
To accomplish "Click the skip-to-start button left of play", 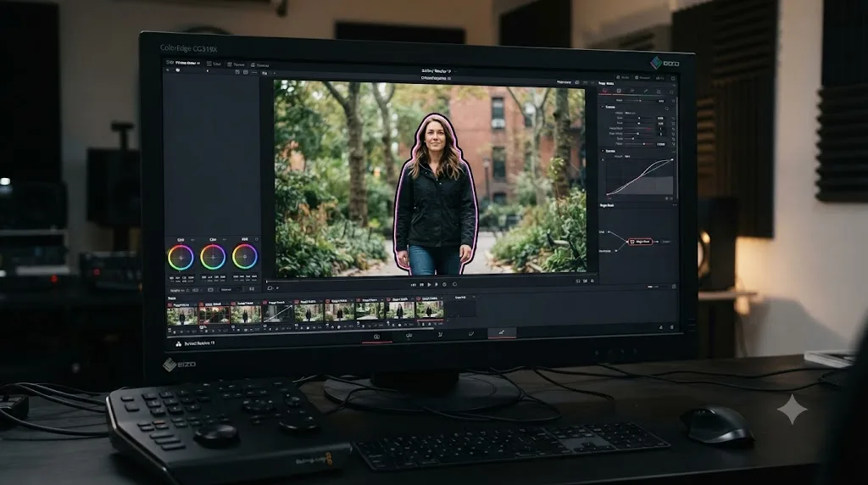I will pos(414,285).
